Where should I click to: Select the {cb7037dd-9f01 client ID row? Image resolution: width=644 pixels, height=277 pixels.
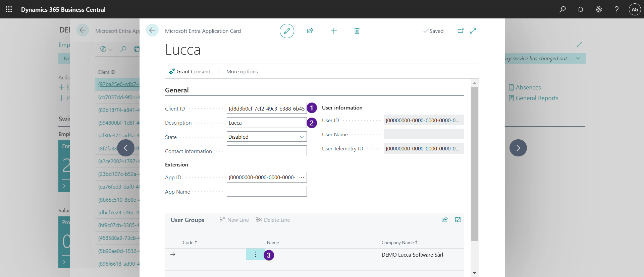coord(117,97)
